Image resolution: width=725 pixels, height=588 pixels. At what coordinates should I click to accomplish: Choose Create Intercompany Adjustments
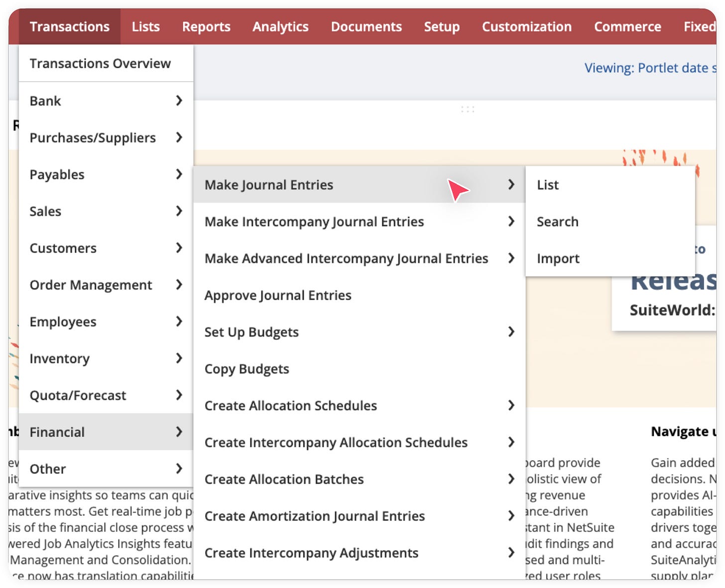[359, 553]
